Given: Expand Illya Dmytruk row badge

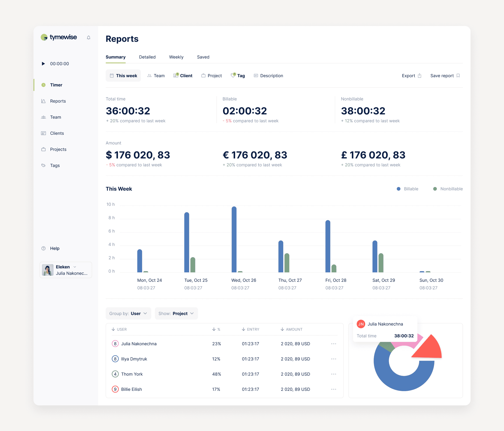Looking at the screenshot, I should (x=115, y=359).
